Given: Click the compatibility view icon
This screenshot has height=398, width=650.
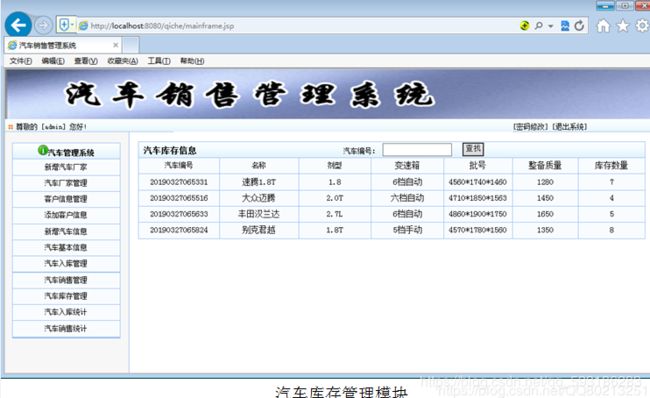Looking at the screenshot, I should [x=565, y=26].
